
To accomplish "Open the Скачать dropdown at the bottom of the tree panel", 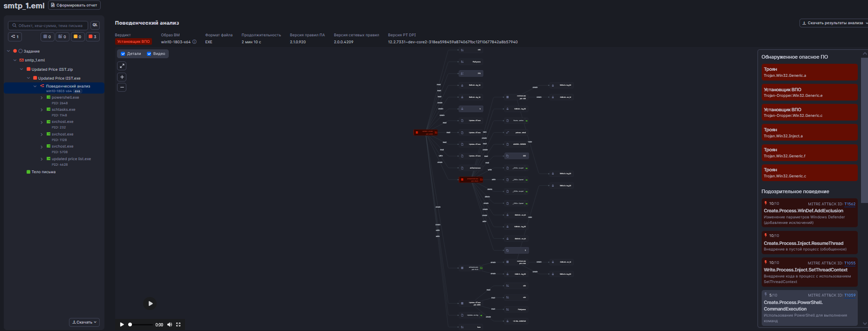I will (84, 322).
